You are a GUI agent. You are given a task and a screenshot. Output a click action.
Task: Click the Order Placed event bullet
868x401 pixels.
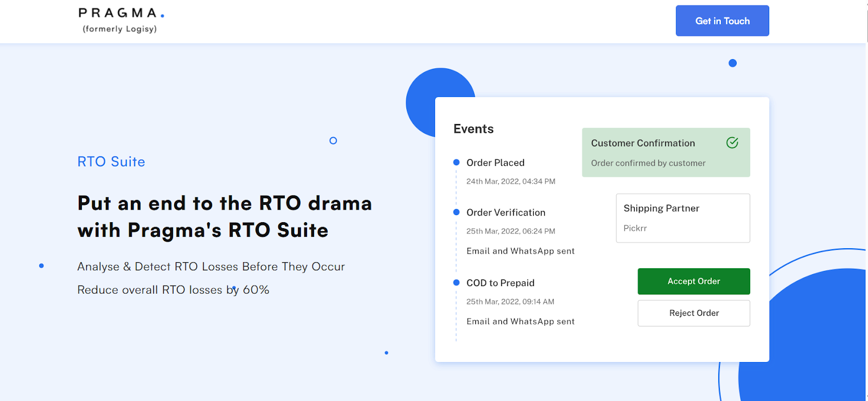coord(456,163)
